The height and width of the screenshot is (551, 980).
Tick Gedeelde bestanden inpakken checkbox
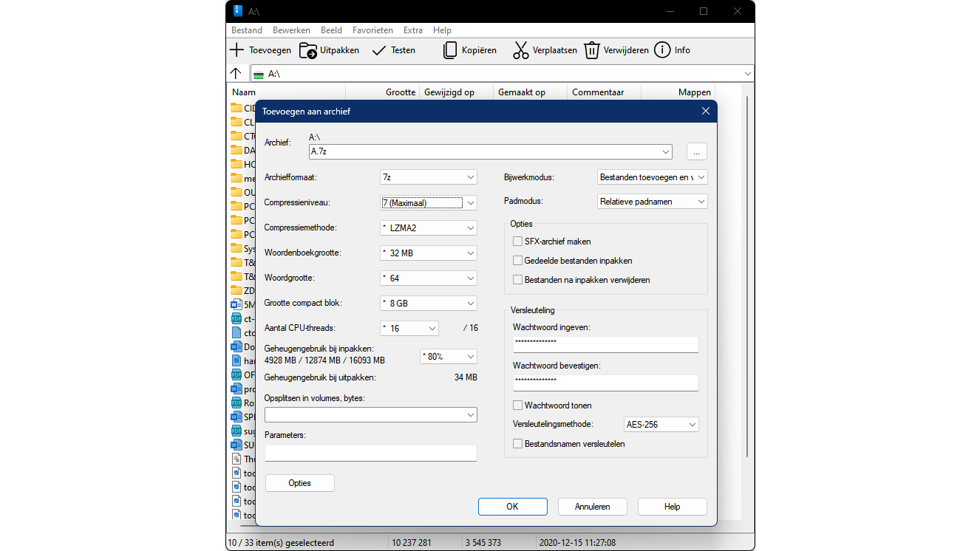(517, 261)
